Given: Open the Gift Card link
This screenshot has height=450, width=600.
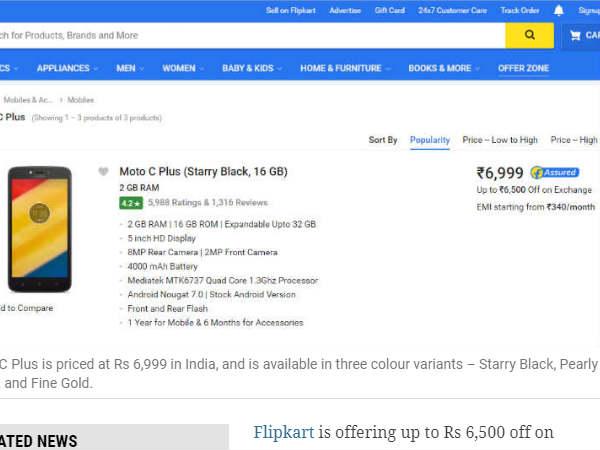Looking at the screenshot, I should (x=389, y=10).
